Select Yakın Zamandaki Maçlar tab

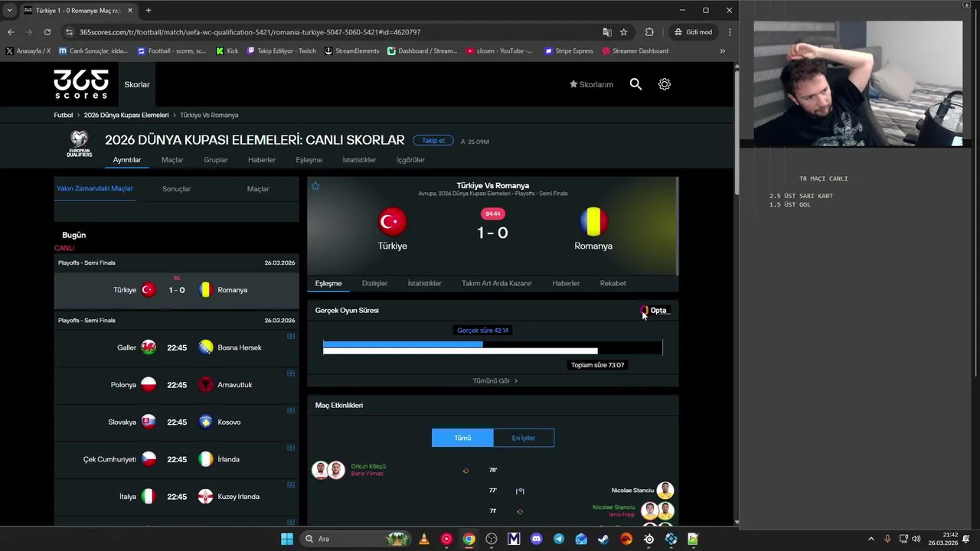tap(95, 188)
